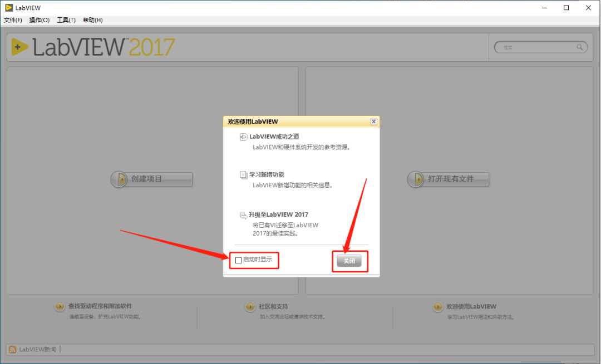
Task: Open the 帮助(H) menu
Action: coord(93,20)
